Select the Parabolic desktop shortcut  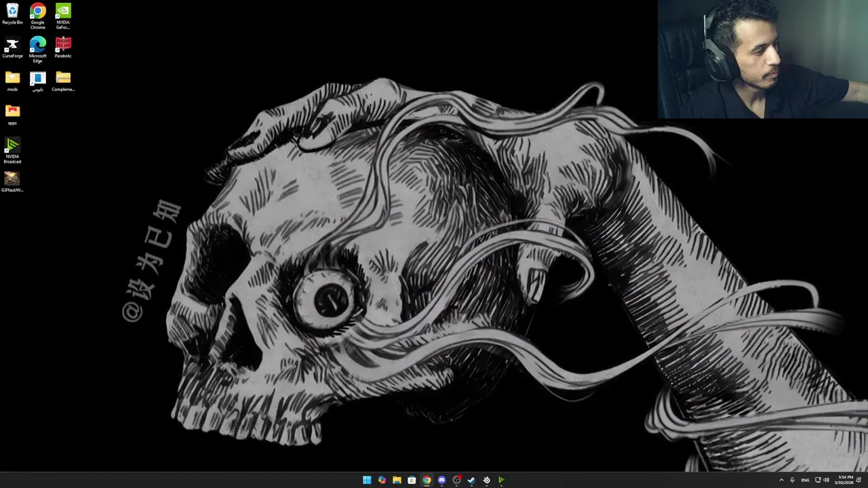click(x=63, y=47)
